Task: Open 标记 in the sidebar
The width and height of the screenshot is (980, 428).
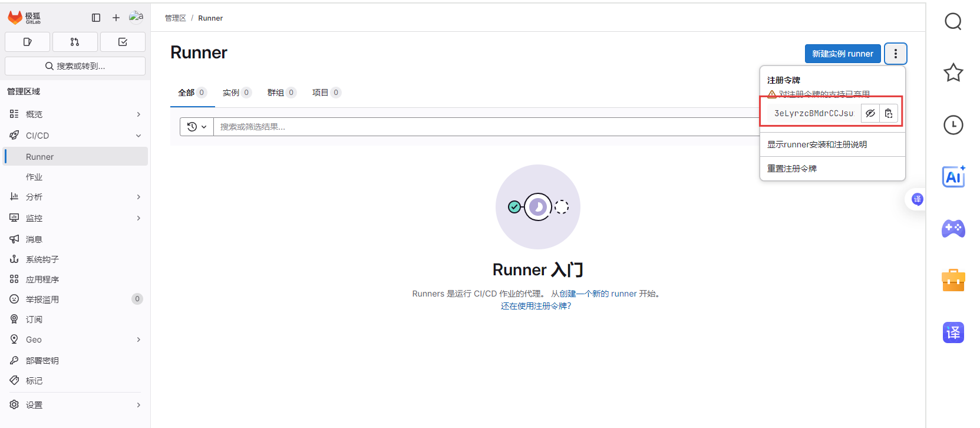Action: [75, 381]
